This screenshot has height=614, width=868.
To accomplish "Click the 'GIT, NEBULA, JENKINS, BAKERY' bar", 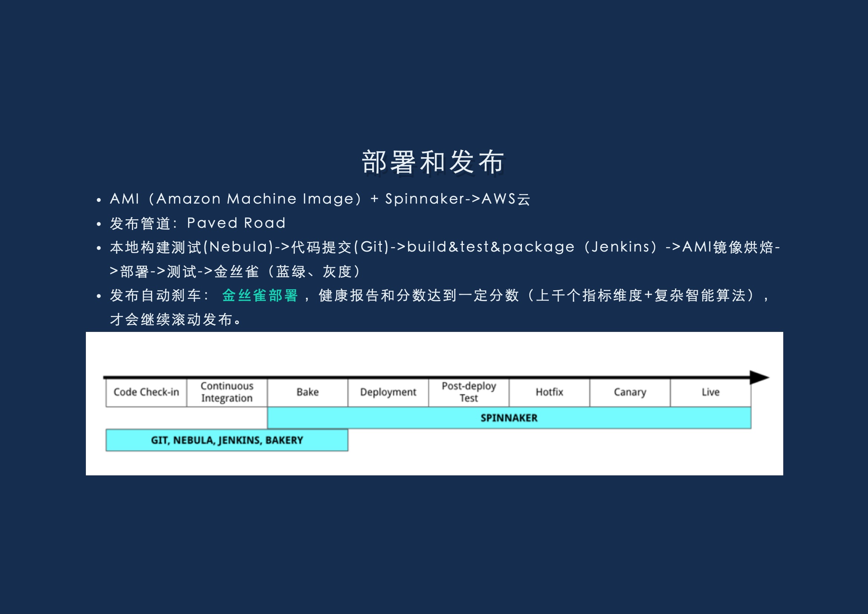I will click(x=227, y=440).
